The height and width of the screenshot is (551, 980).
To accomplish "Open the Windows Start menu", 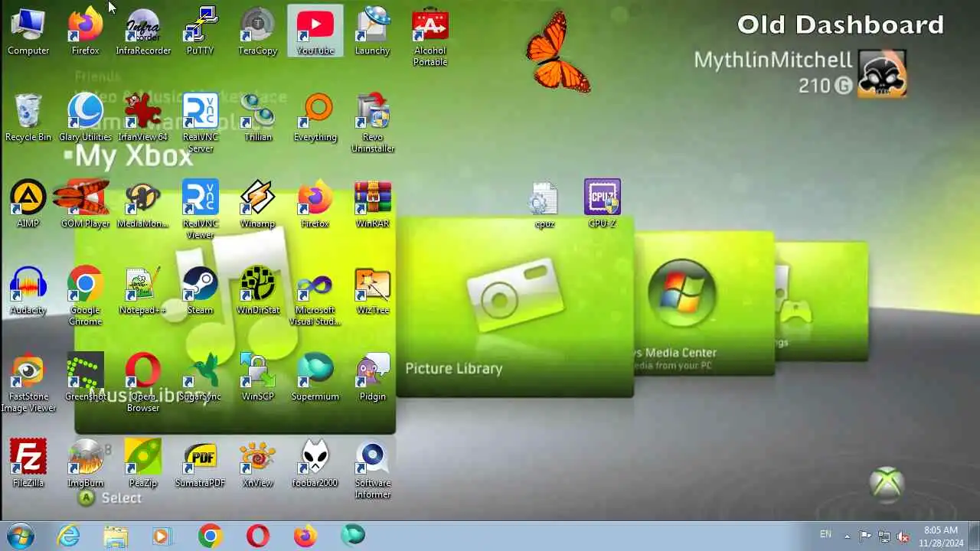I will point(20,536).
